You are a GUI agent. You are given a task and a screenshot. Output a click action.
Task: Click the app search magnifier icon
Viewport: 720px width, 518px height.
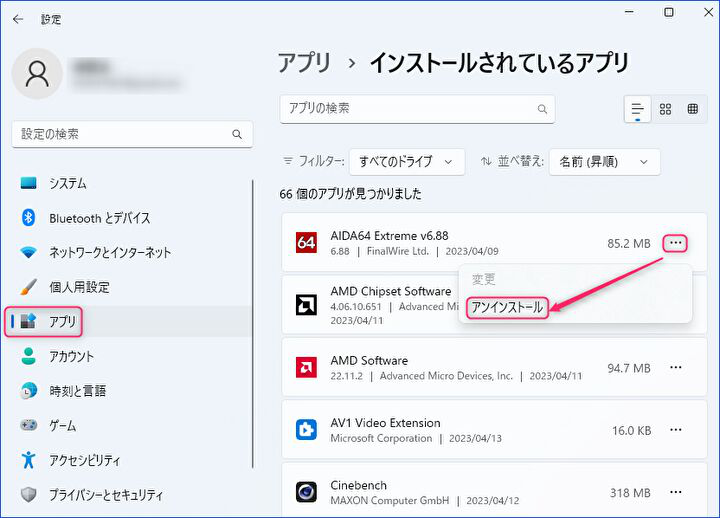point(542,109)
